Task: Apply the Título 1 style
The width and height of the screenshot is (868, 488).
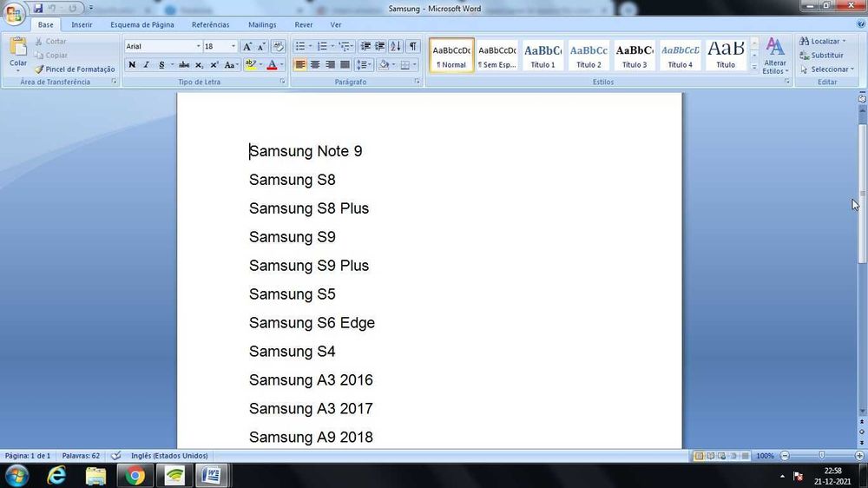Action: click(x=543, y=56)
